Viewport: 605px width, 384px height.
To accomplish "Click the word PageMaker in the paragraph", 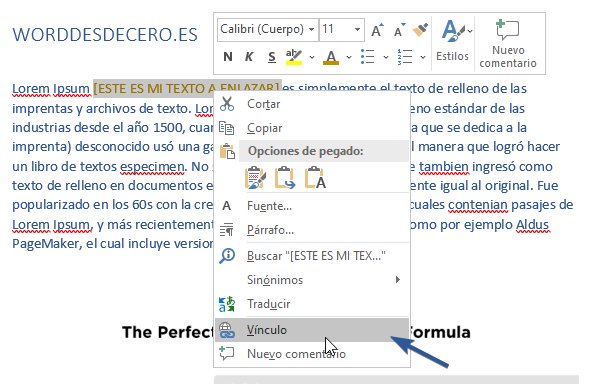I will (47, 244).
